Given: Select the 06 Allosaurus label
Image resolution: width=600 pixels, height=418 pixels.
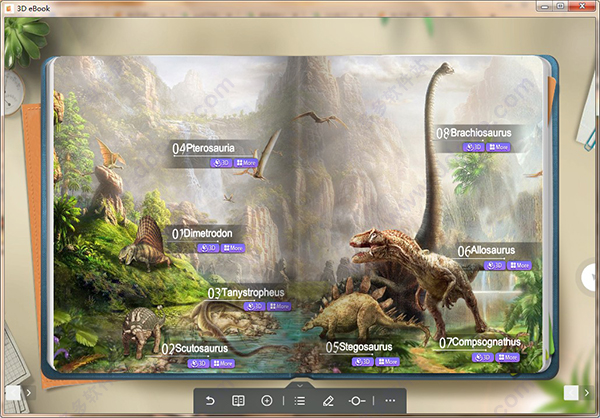Looking at the screenshot, I should tap(486, 251).
